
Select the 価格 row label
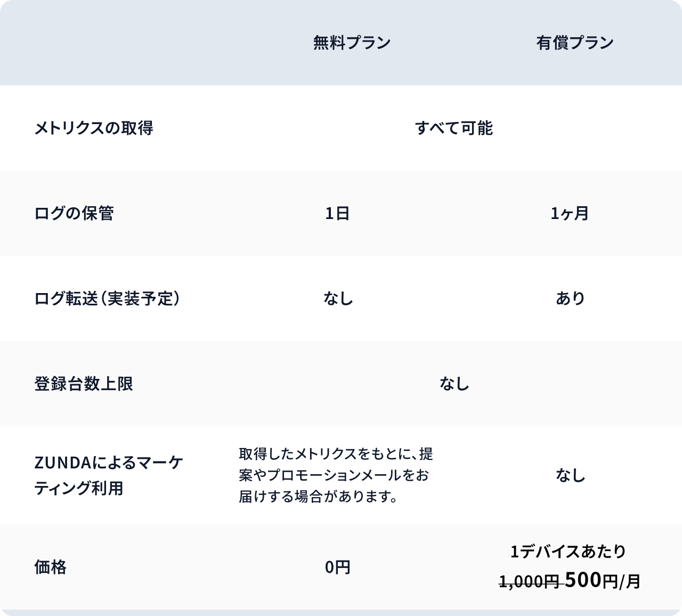click(51, 567)
